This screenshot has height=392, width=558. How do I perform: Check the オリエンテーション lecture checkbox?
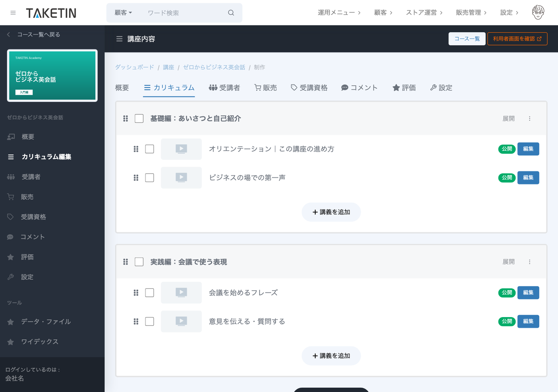149,149
